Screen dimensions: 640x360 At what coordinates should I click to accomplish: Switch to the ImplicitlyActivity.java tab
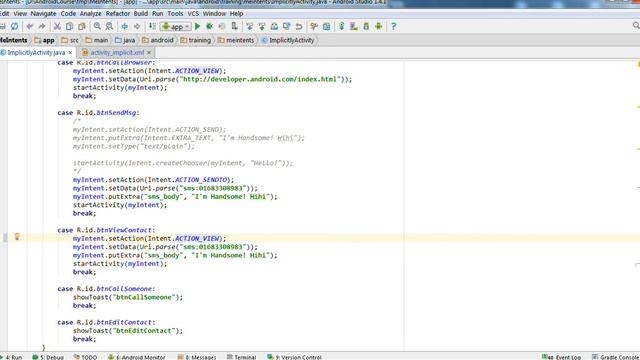[36, 53]
